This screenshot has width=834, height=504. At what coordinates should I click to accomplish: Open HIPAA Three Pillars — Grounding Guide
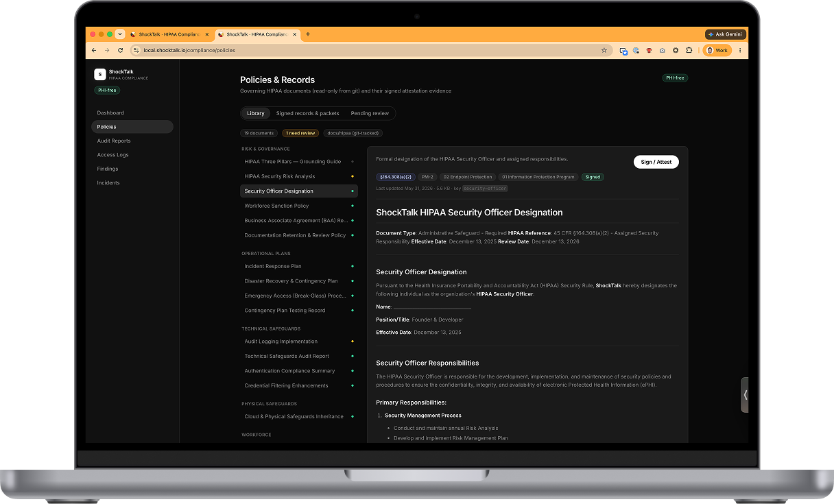pyautogui.click(x=299, y=162)
